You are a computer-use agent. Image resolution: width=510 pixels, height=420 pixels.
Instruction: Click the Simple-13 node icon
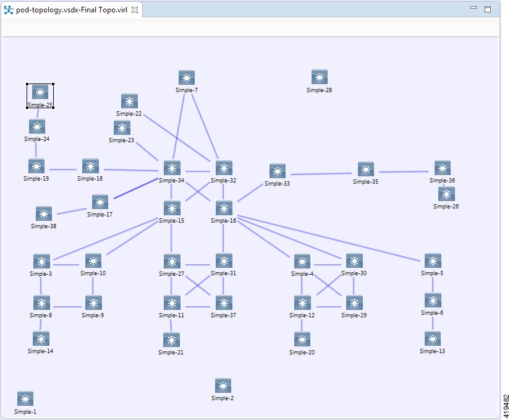click(x=432, y=338)
